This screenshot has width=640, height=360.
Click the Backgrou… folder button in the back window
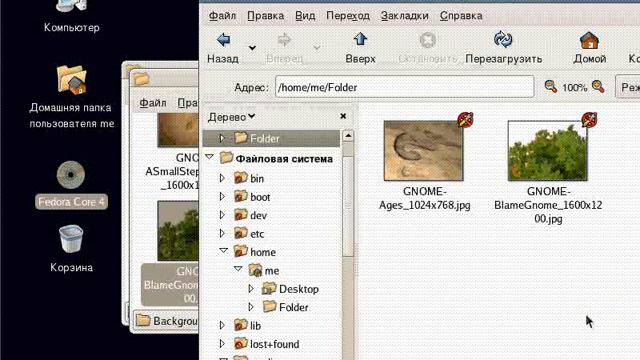(x=167, y=321)
